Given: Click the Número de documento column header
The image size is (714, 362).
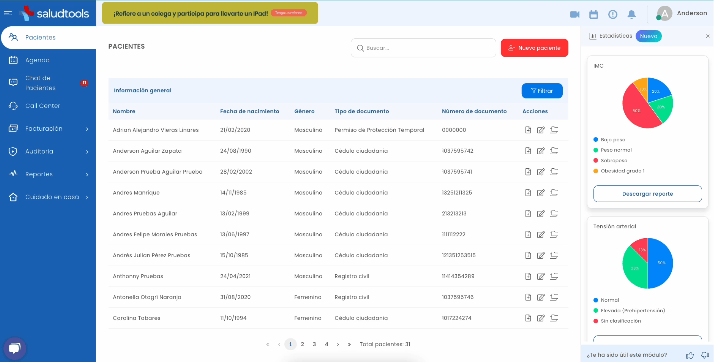Looking at the screenshot, I should coord(474,111).
